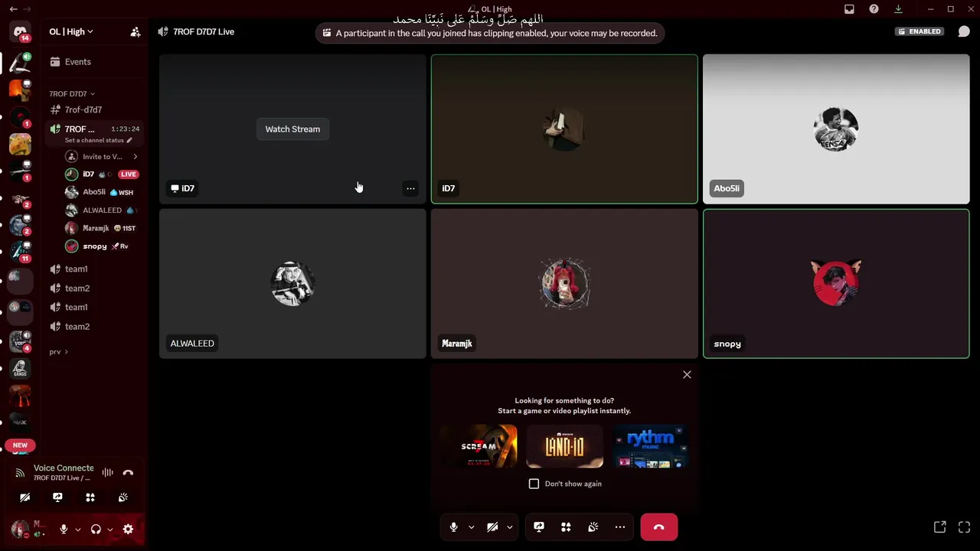Image resolution: width=980 pixels, height=551 pixels.
Task: Open activities launcher in call control bar
Action: 566,527
